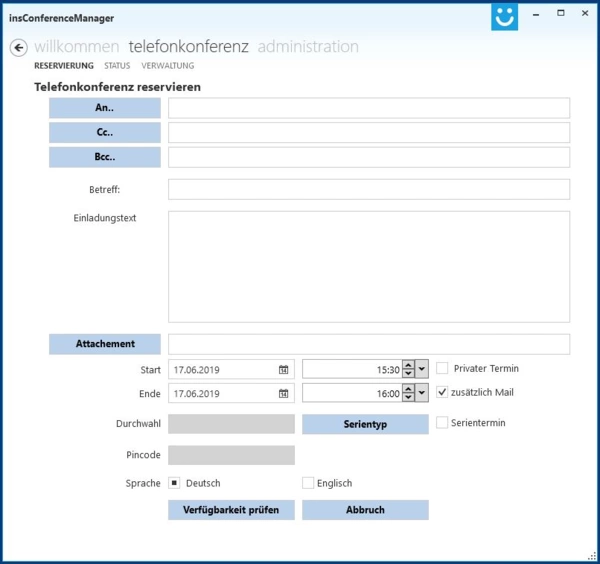The image size is (600, 564).
Task: Select Englisch as language
Action: 308,483
